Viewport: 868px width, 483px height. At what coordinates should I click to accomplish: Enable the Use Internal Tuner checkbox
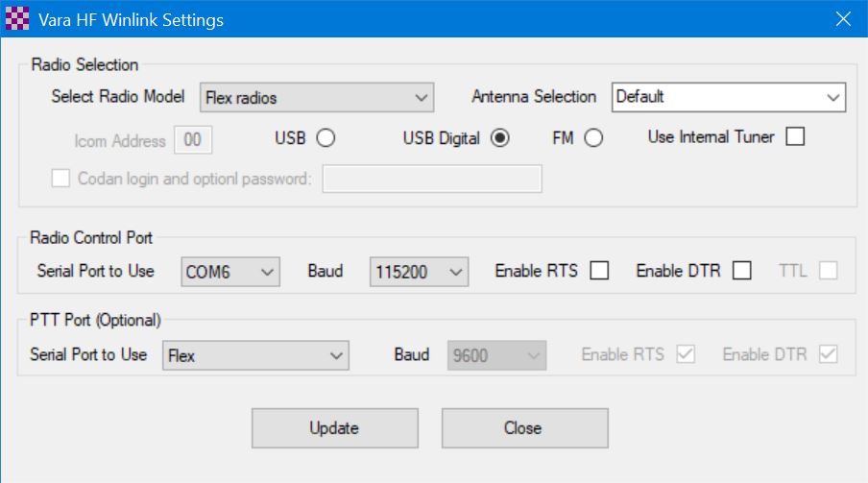[795, 136]
